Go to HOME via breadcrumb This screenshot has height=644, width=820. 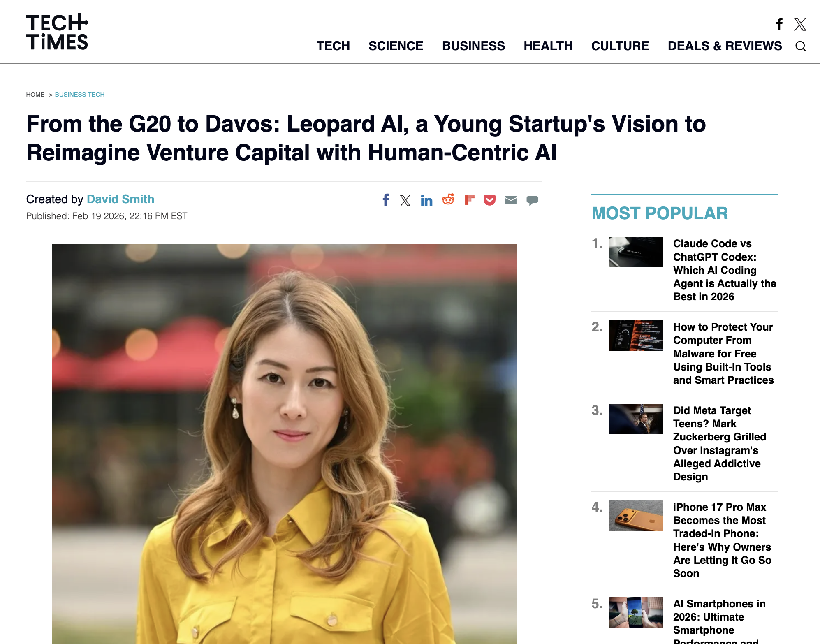click(35, 95)
